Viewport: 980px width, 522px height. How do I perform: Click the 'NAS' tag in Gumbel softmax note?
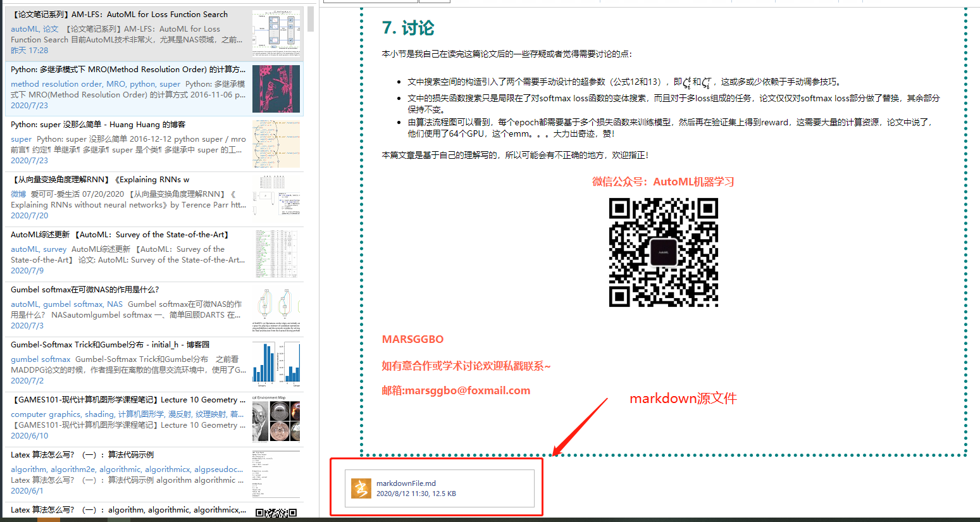[115, 304]
